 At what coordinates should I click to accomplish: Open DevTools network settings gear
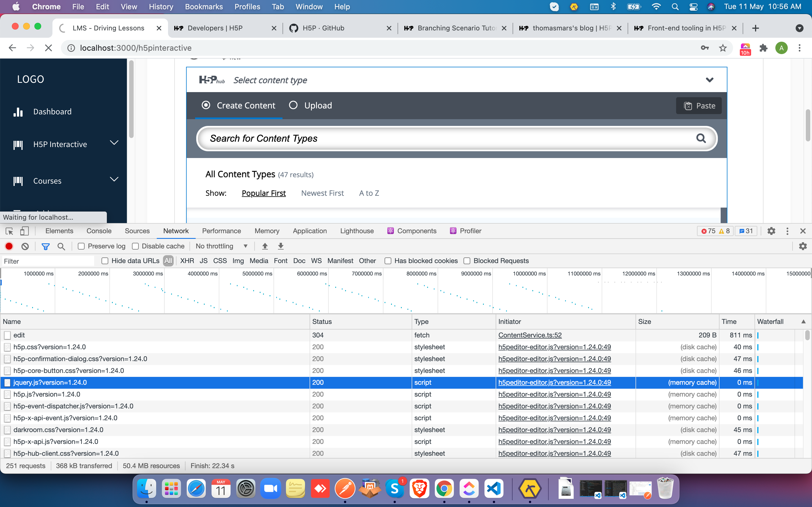pyautogui.click(x=803, y=246)
